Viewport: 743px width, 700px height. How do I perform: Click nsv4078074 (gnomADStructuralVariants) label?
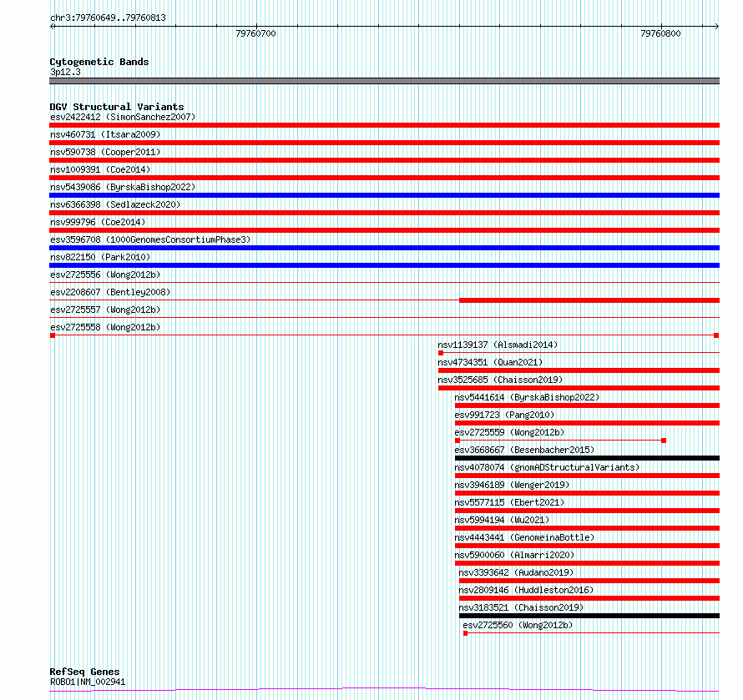547,467
